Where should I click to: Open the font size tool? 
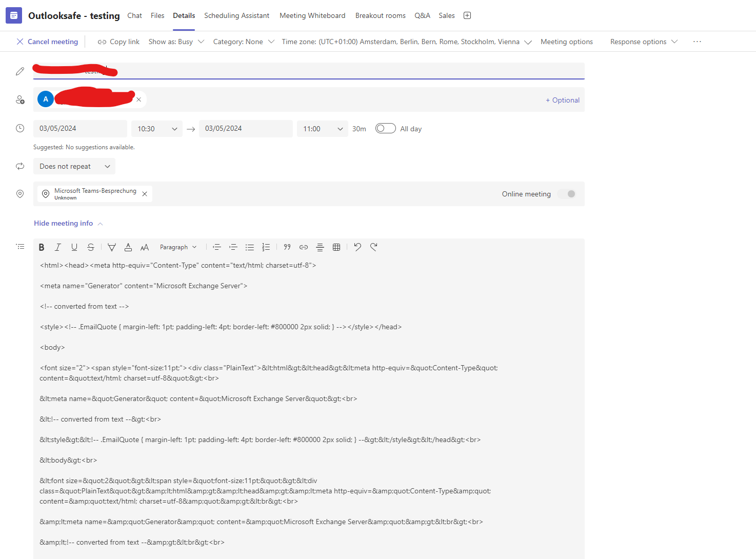pyautogui.click(x=145, y=247)
